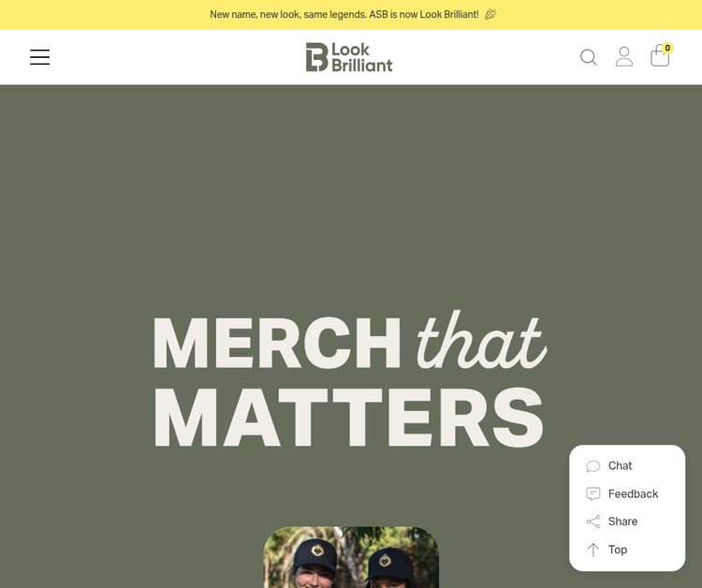
Task: Open the shopping bag cart
Action: point(660,56)
